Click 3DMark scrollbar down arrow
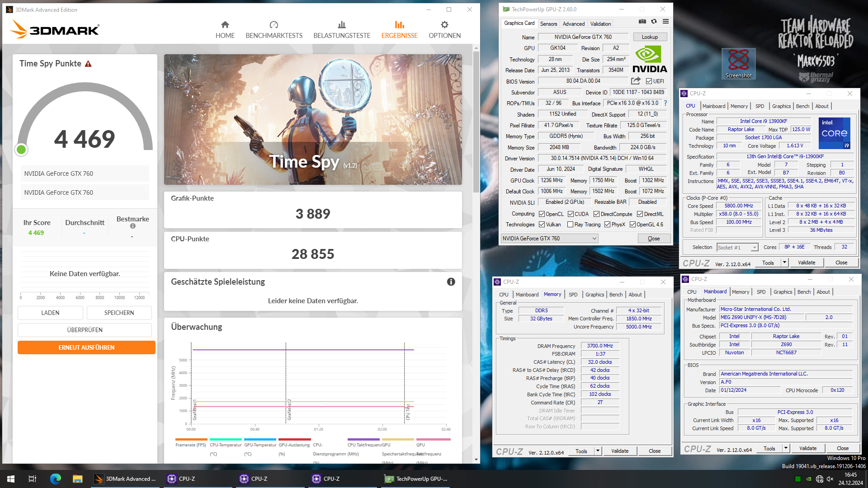The height and width of the screenshot is (488, 868). tap(476, 460)
